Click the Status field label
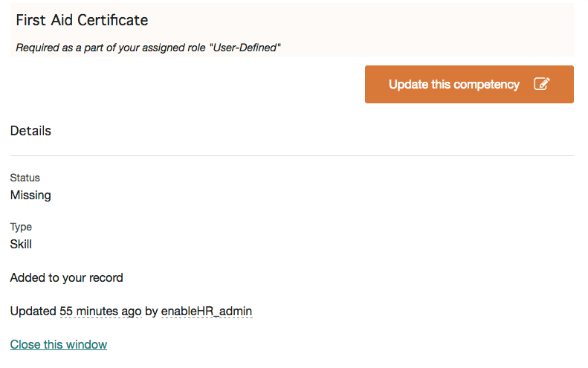The height and width of the screenshot is (368, 588). (x=25, y=178)
